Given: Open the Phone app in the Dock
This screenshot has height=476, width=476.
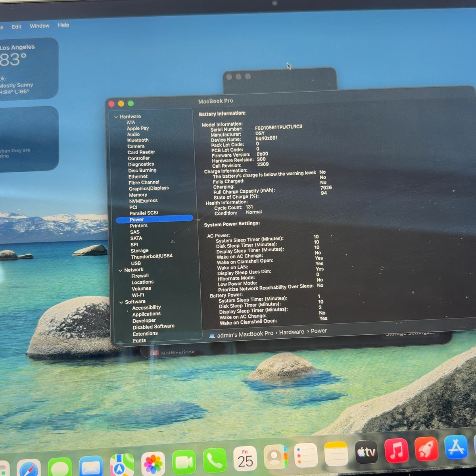Looking at the screenshot, I should [x=215, y=461].
